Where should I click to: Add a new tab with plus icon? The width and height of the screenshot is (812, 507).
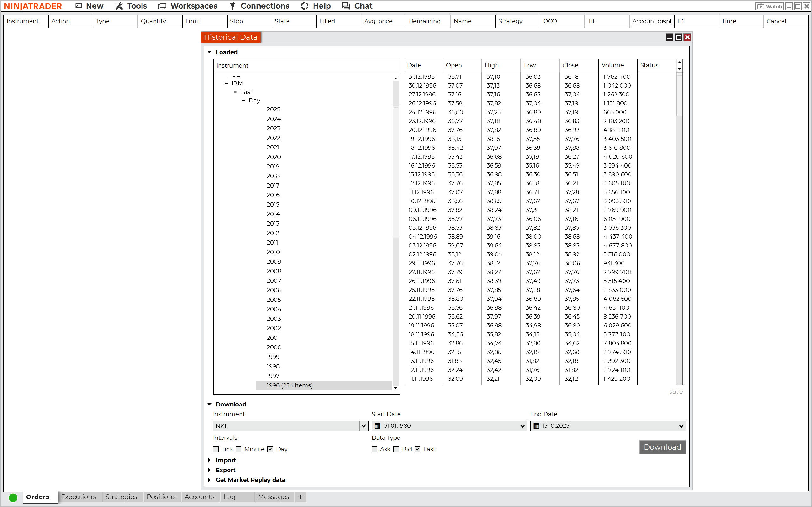[x=301, y=497]
